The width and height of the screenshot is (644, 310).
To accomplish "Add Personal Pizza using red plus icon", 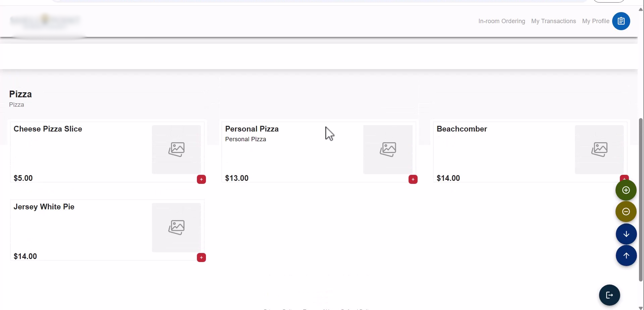I will tap(413, 179).
